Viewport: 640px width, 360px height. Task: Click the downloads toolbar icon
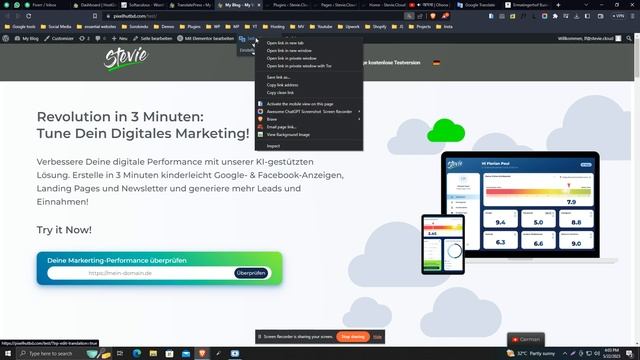tap(576, 16)
